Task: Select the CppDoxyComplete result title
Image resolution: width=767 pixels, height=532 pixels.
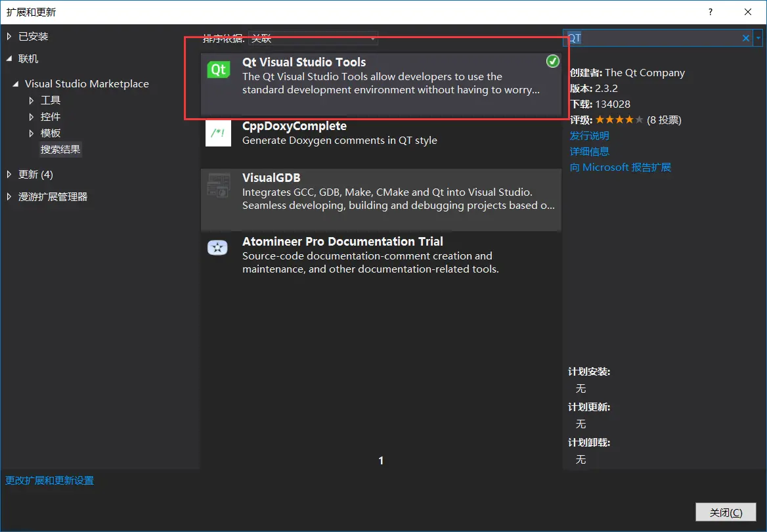Action: (x=294, y=126)
